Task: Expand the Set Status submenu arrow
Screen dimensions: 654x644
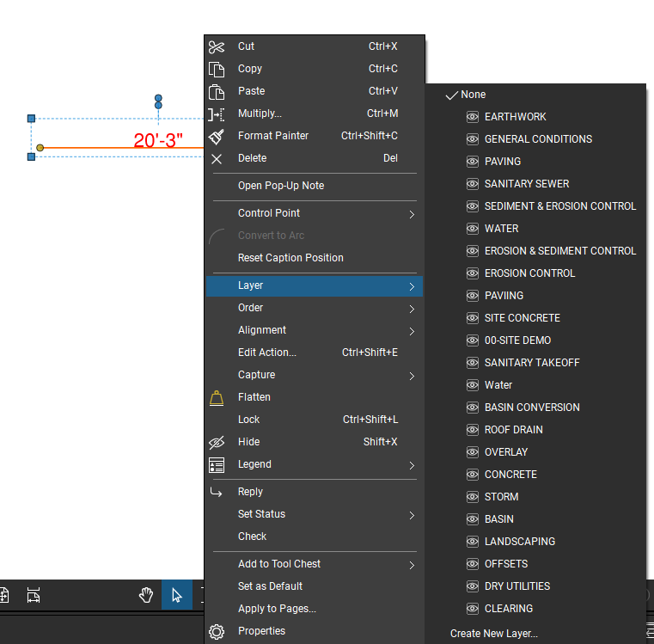Action: coord(412,515)
